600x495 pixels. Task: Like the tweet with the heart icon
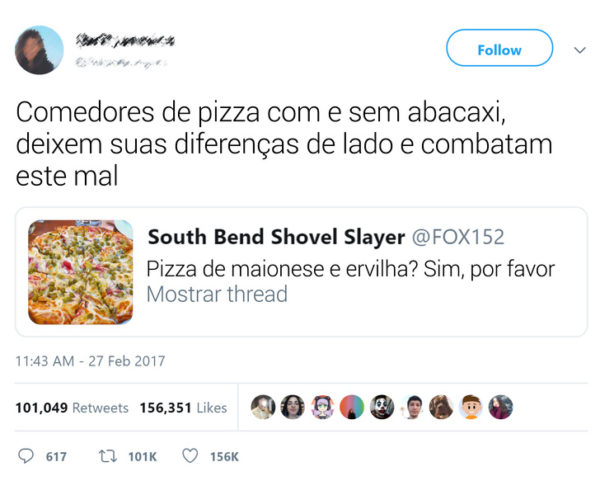tap(190, 456)
